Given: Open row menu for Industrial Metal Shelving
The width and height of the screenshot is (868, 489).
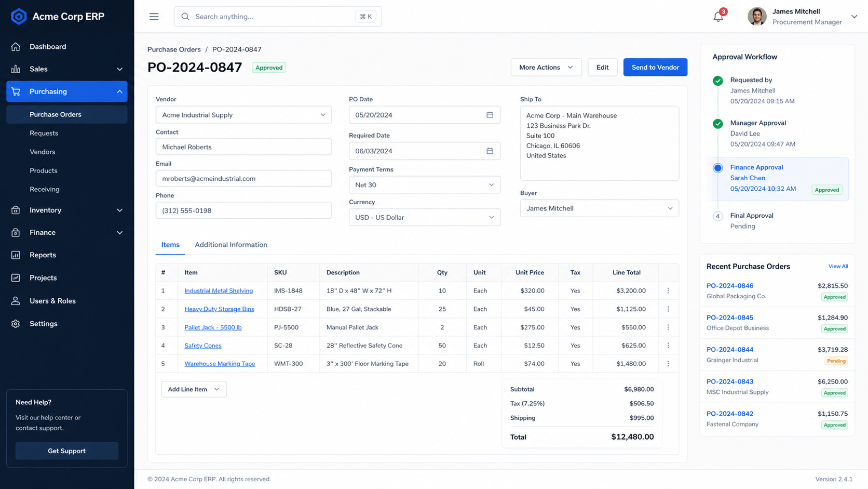Looking at the screenshot, I should pos(668,290).
